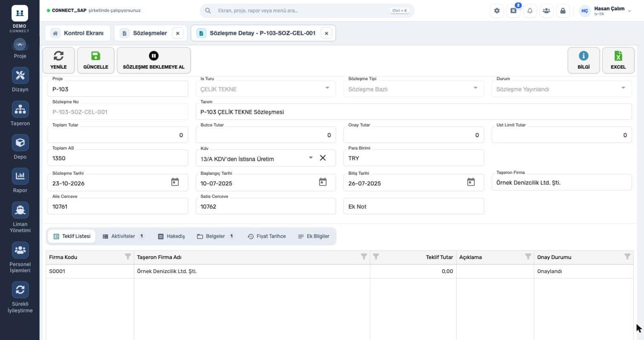Click the YENİLE refresh button
The image size is (644, 340).
(59, 60)
